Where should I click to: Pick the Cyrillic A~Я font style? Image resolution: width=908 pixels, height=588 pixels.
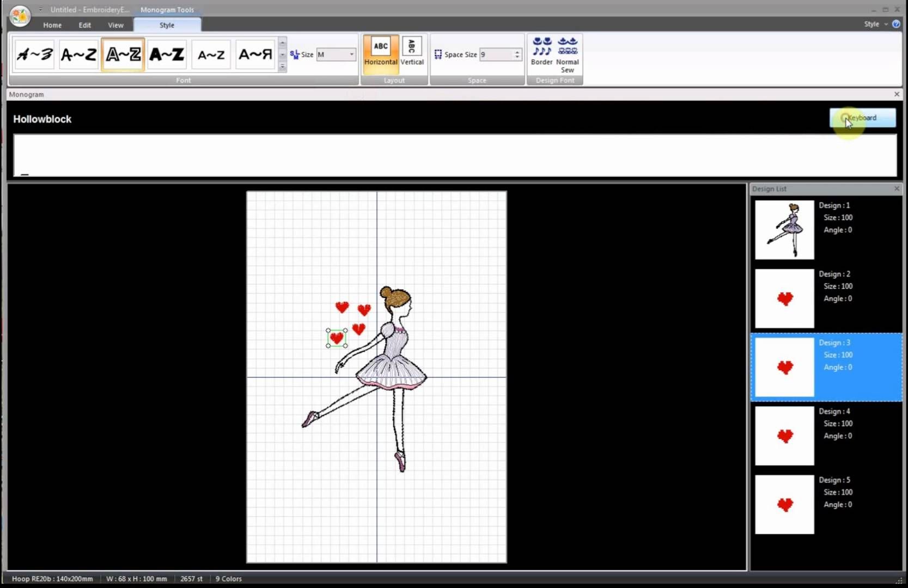pos(255,54)
